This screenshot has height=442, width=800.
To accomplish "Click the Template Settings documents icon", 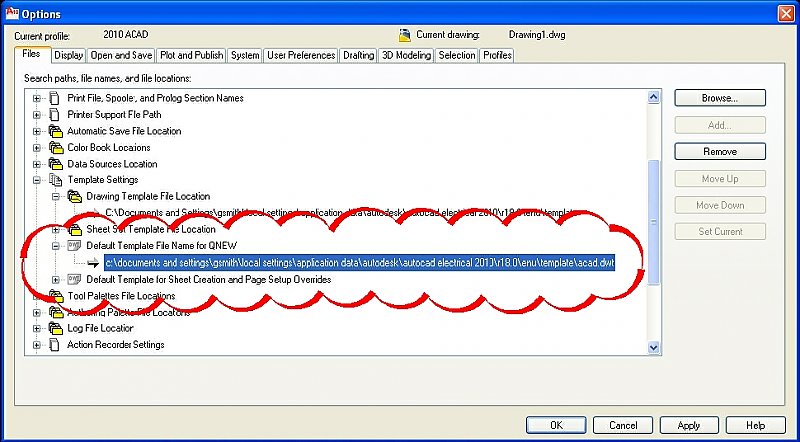I will 55,180.
